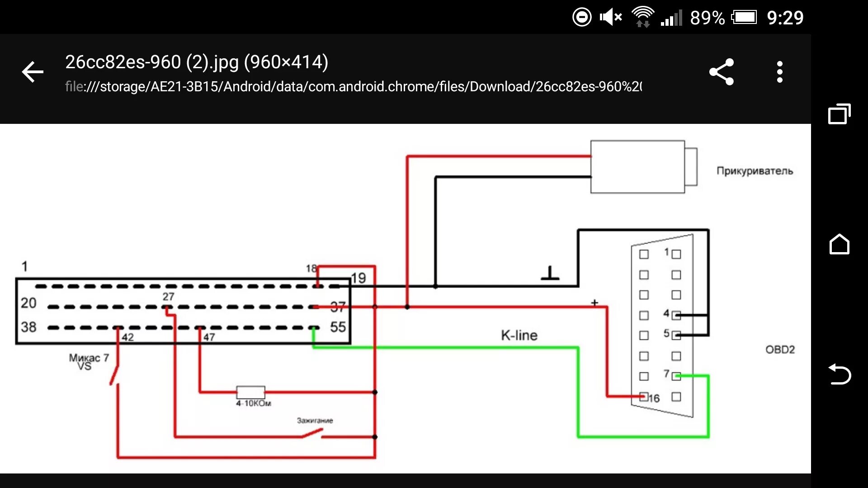The width and height of the screenshot is (868, 488).
Task: Tap the 4-10КОм resistor symbol
Action: pyautogui.click(x=250, y=392)
